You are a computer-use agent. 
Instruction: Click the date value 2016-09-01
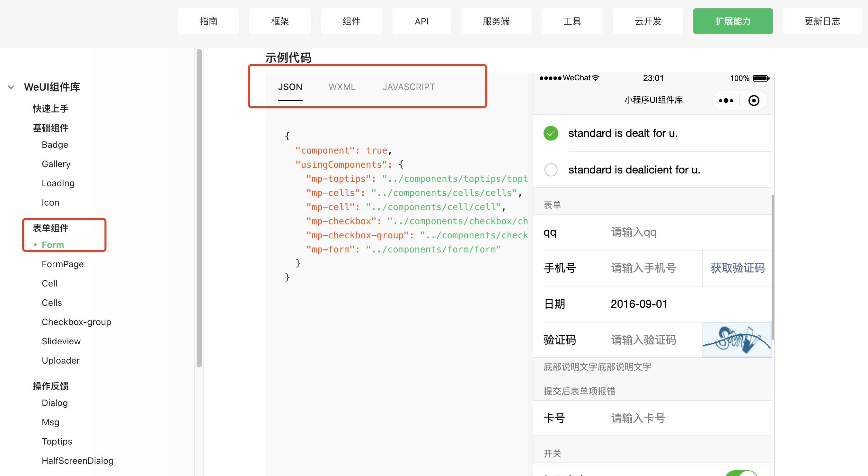639,304
